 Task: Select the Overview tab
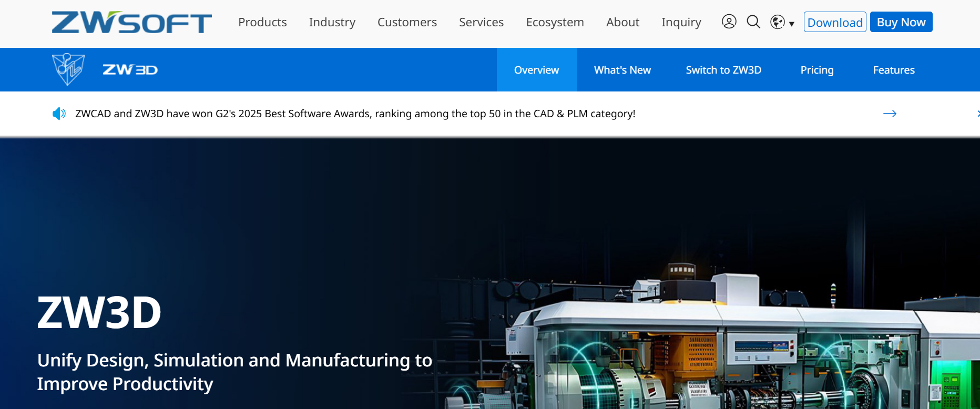(536, 70)
